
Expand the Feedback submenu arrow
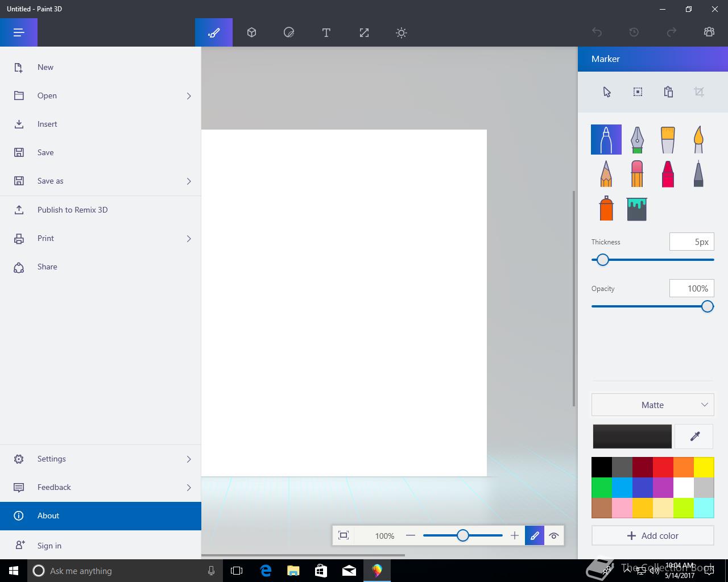tap(189, 488)
